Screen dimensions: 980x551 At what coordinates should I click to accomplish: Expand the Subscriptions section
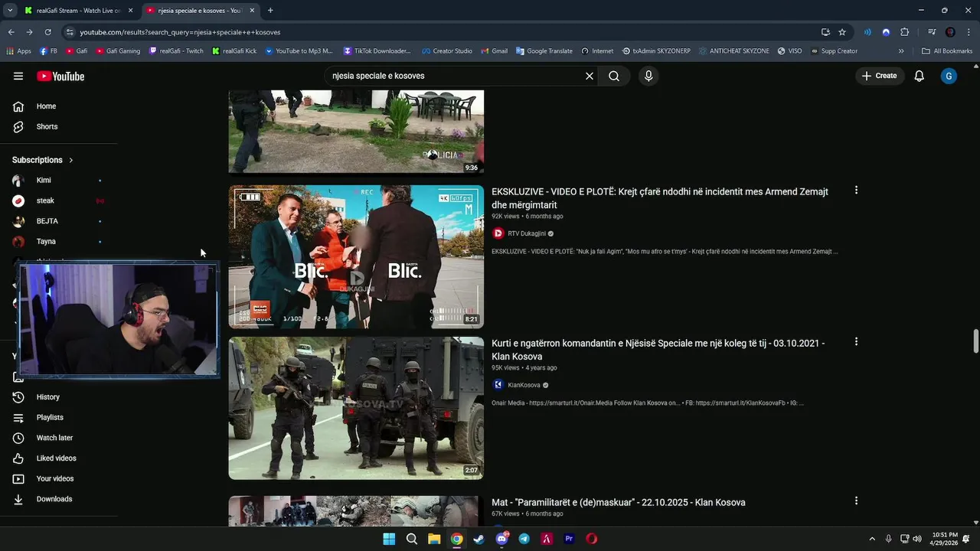click(x=43, y=160)
